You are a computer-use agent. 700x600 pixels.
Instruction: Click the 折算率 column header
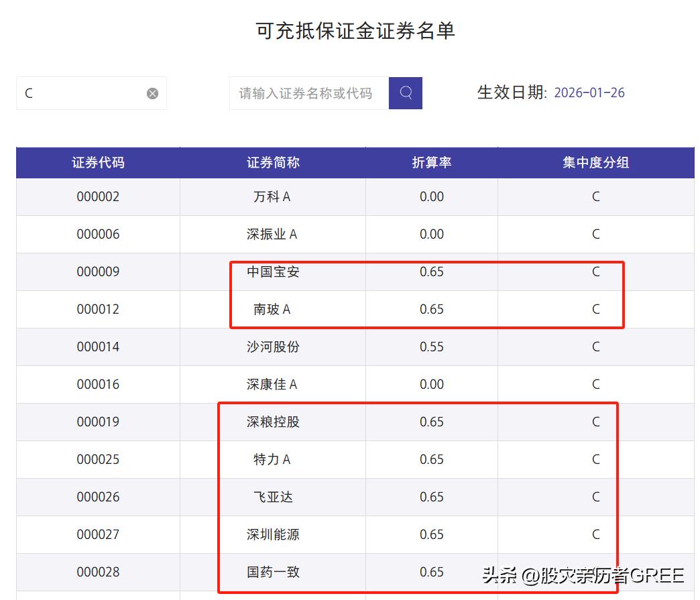pos(431,162)
